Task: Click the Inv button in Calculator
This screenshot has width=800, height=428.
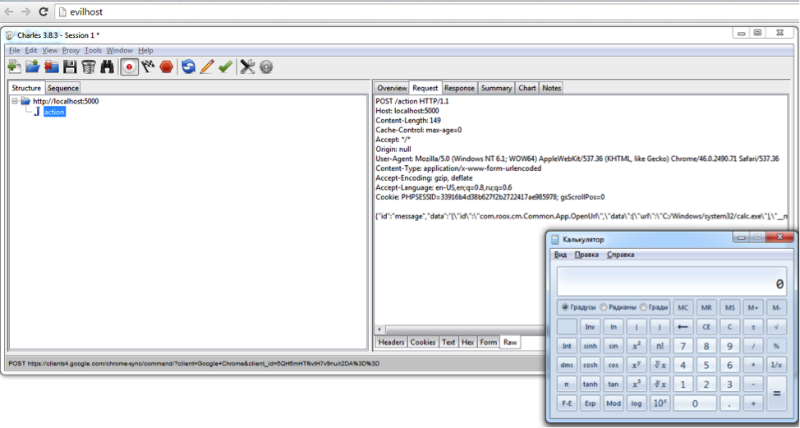Action: click(x=590, y=326)
